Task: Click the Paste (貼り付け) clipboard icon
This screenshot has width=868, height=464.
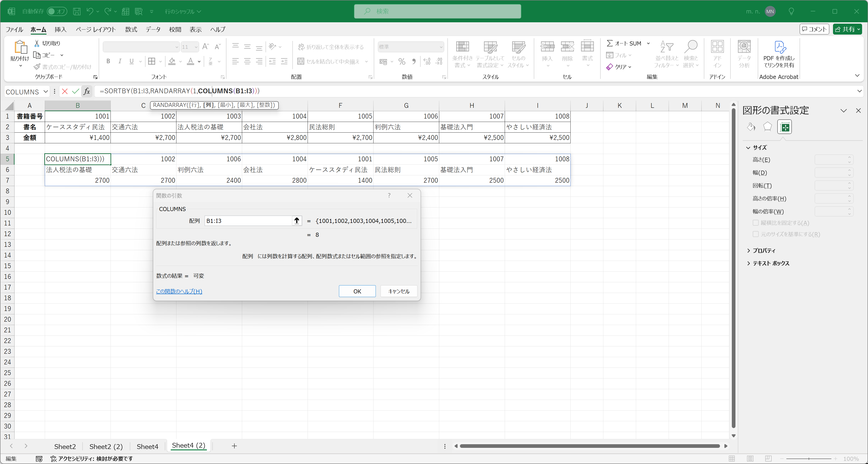Action: 20,47
